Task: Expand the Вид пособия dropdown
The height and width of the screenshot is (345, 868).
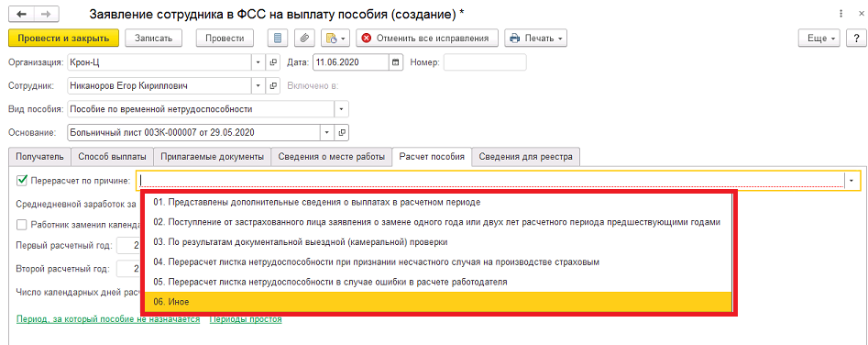Action: pos(342,109)
